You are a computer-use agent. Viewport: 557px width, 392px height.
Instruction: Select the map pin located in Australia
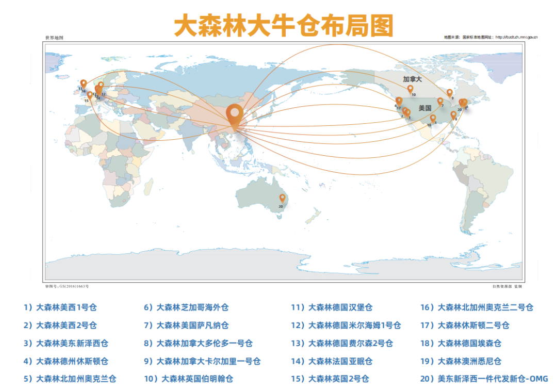coord(282,198)
